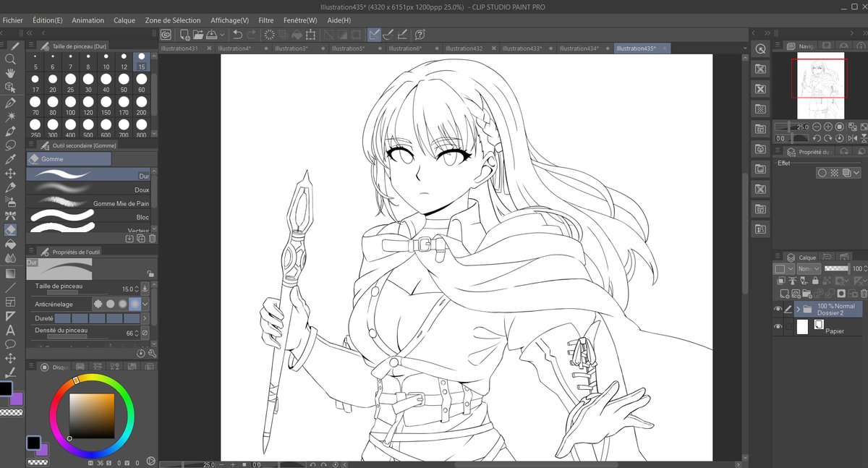Open the Normal blending mode dropdown

[x=808, y=269]
